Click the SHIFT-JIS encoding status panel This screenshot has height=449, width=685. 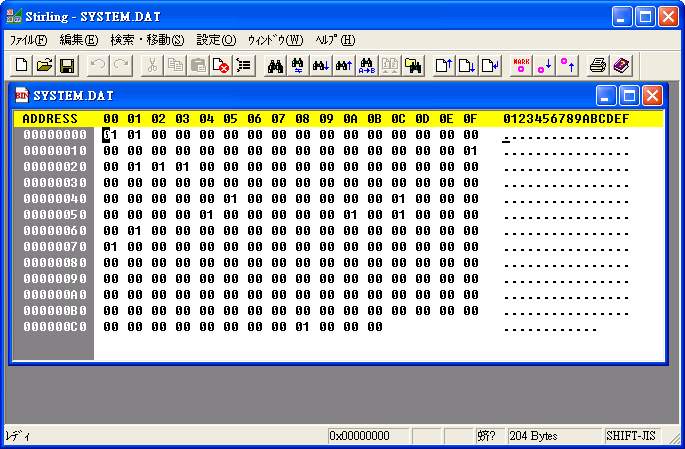[x=631, y=437]
